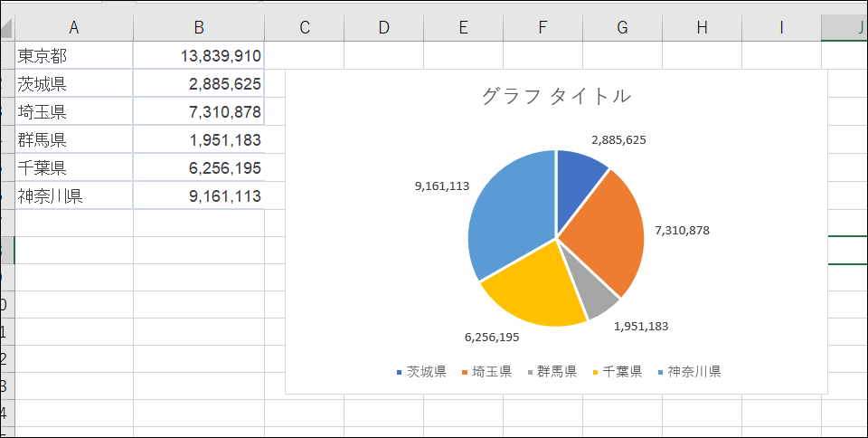Select cell containing 茨城県
The width and height of the screenshot is (868, 438).
point(73,83)
